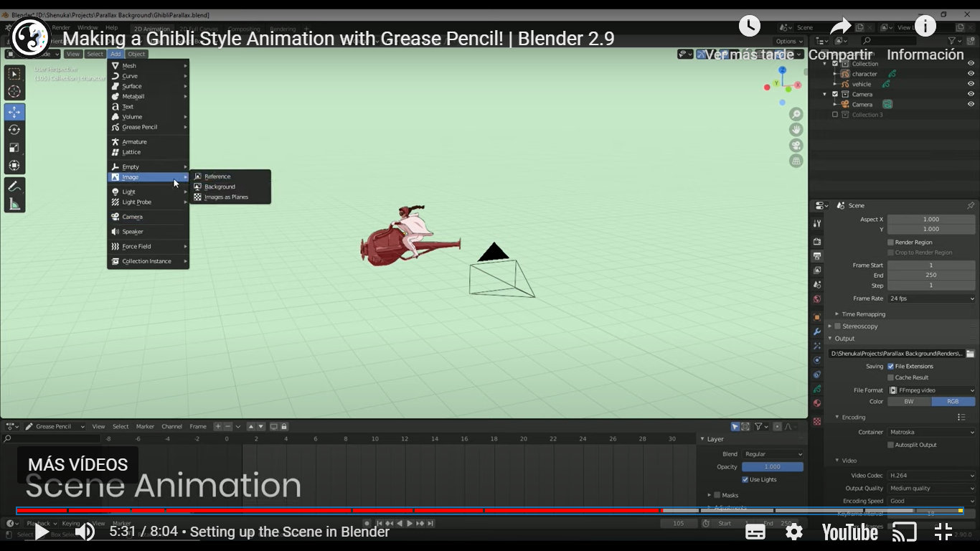Select RGB color mode button

[x=953, y=402]
